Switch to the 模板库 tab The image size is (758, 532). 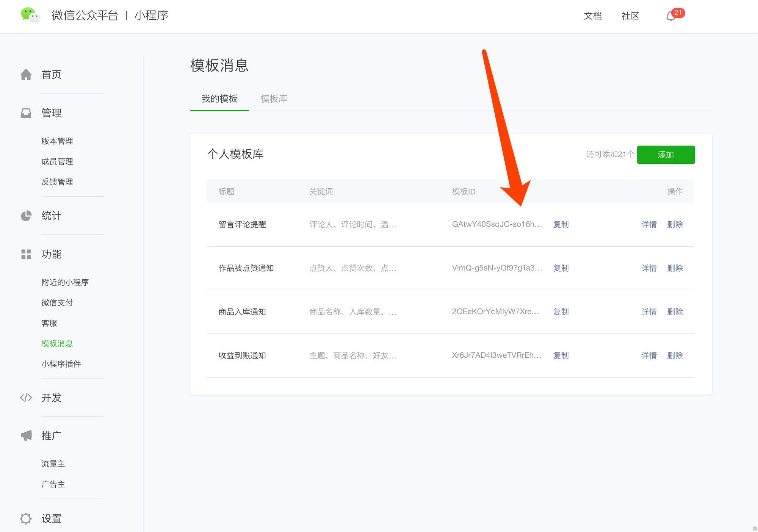click(x=274, y=99)
